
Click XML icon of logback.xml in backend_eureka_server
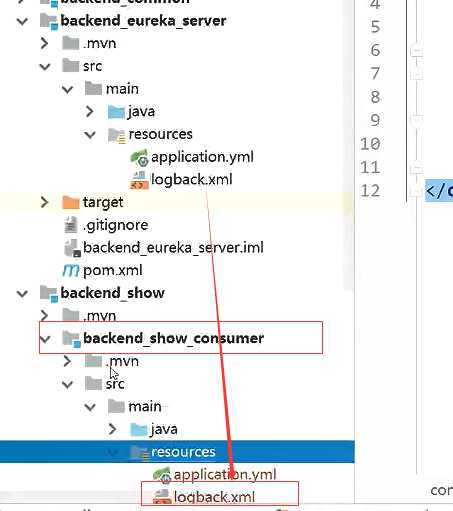(139, 180)
